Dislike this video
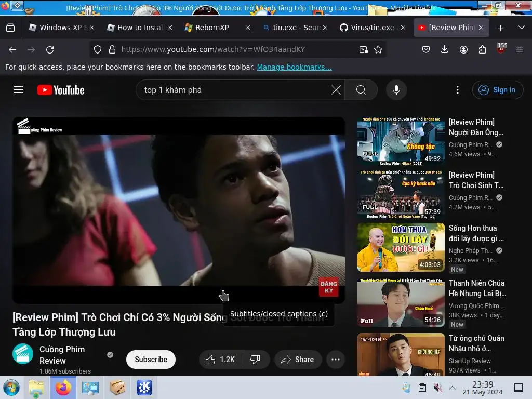The width and height of the screenshot is (532, 399). (256, 360)
